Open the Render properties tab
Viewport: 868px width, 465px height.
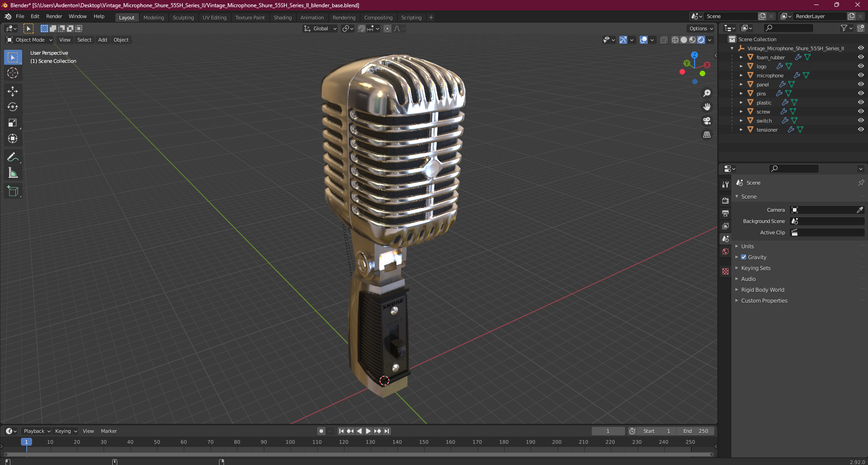tap(725, 200)
